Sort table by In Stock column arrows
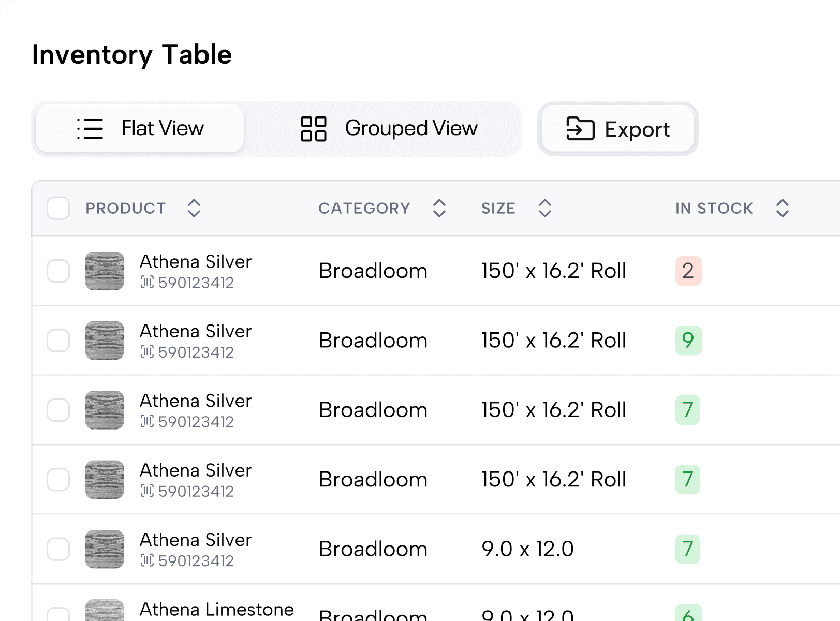This screenshot has width=840, height=621. pos(783,208)
